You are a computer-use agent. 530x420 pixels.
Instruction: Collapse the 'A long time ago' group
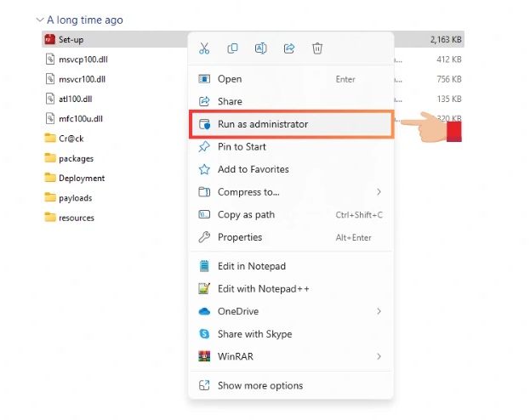[40, 20]
